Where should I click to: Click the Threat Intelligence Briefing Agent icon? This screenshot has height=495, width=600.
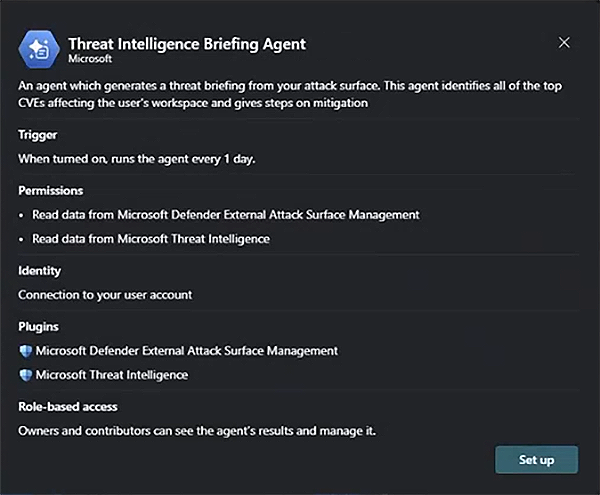(39, 49)
